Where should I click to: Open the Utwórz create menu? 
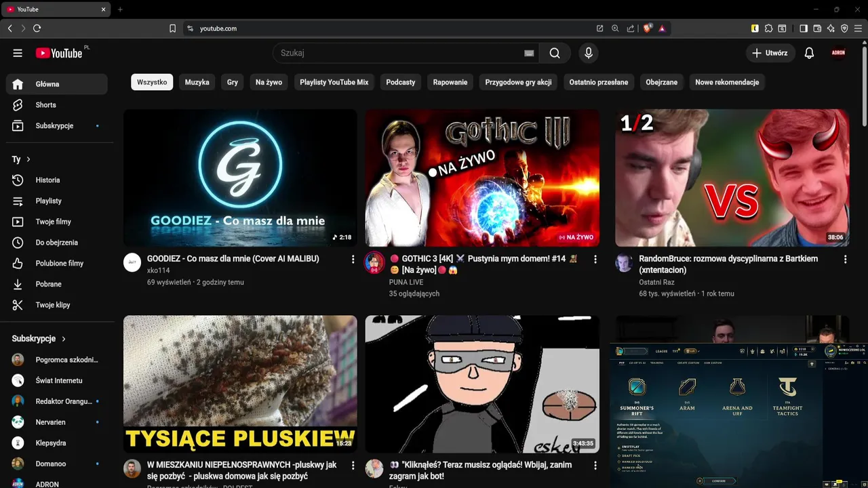coord(770,53)
